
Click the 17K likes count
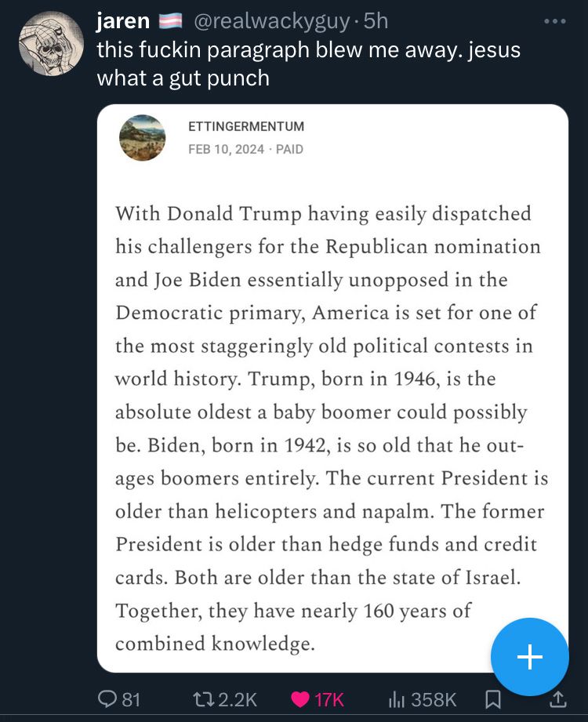pyautogui.click(x=329, y=698)
